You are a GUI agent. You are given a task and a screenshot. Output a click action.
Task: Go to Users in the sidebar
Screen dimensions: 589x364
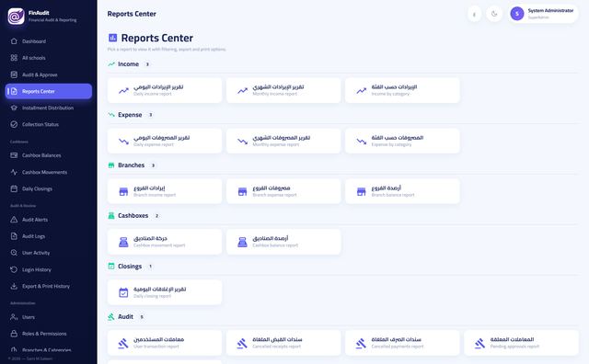49,317
